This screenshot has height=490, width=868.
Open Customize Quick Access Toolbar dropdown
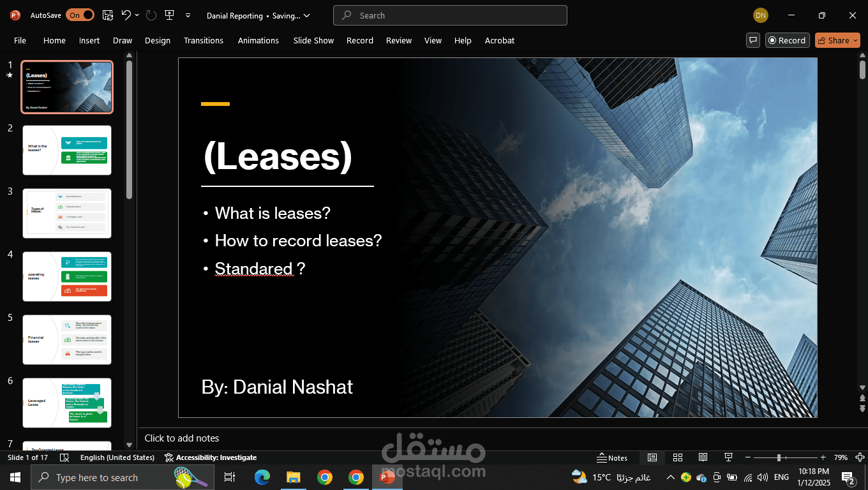188,15
